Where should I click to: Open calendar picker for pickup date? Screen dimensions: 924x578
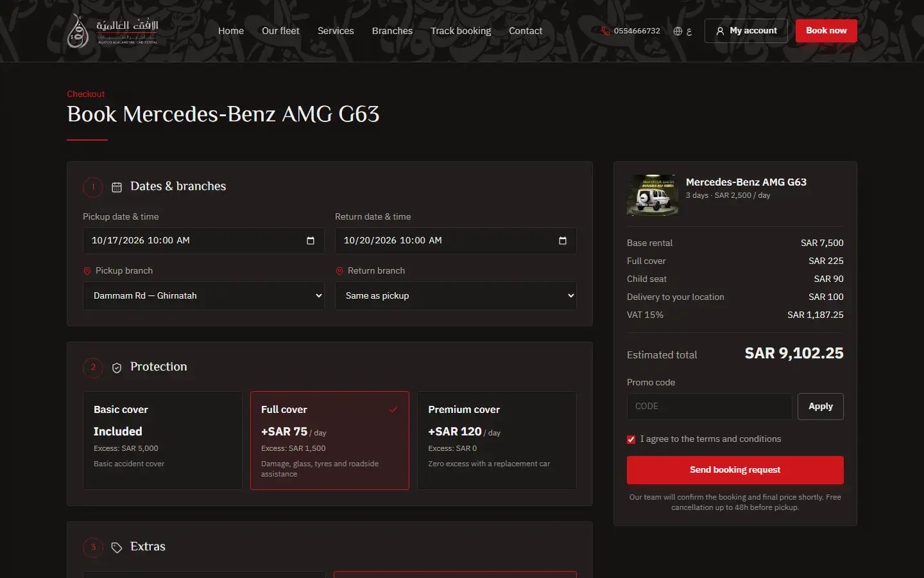311,241
